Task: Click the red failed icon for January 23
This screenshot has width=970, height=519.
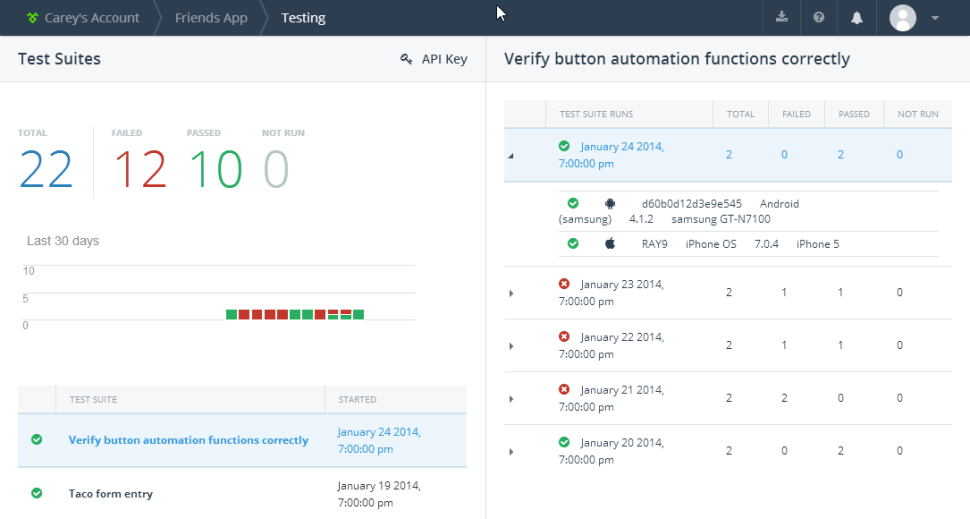Action: point(564,284)
